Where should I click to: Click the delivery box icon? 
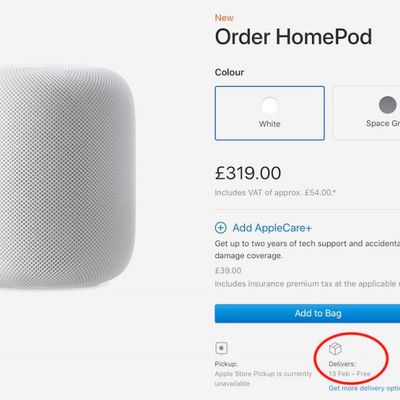[x=335, y=349]
